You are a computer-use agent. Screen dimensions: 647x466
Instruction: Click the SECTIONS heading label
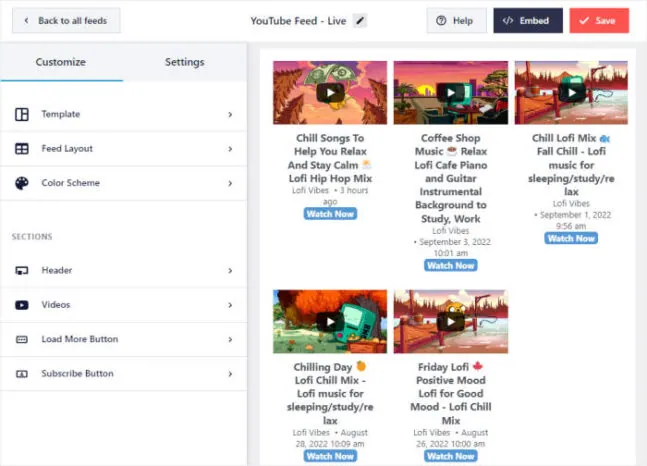(32, 237)
